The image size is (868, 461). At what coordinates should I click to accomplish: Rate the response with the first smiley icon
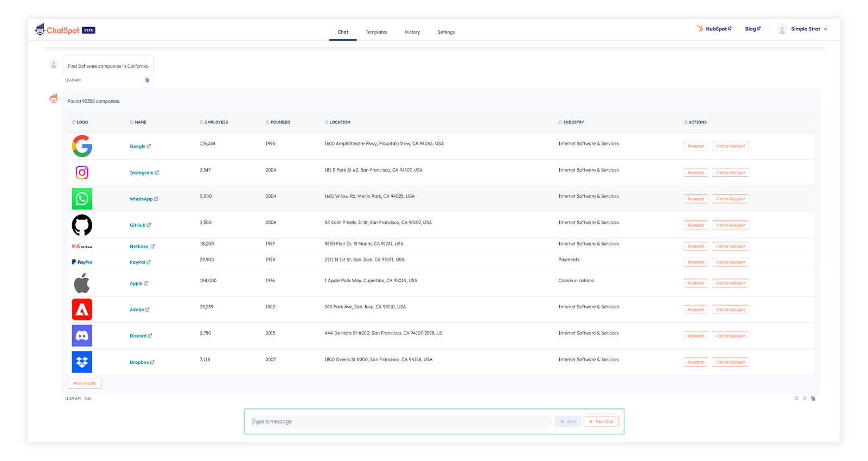[796, 399]
